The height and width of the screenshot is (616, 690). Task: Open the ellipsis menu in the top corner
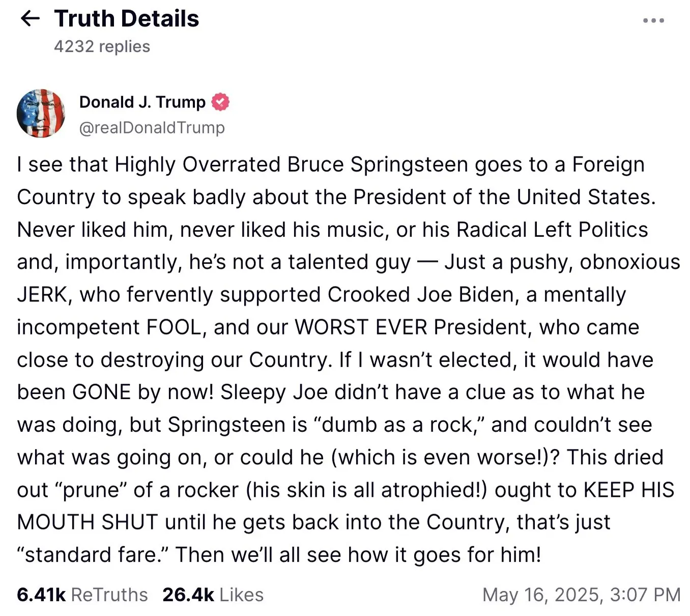tap(654, 20)
